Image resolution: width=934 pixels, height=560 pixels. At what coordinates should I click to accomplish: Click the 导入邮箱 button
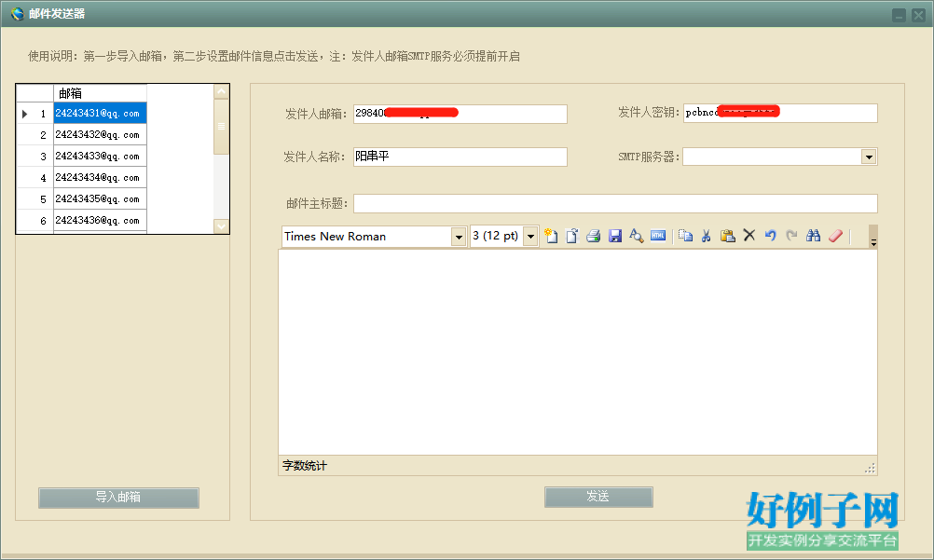coord(118,498)
